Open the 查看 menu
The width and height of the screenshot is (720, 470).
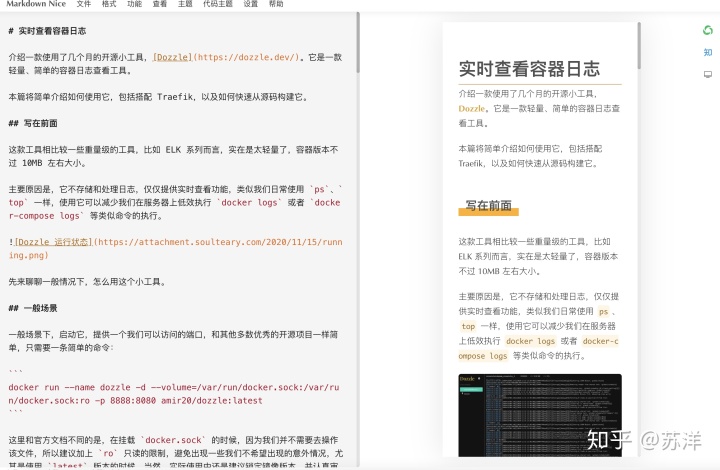[x=160, y=4]
